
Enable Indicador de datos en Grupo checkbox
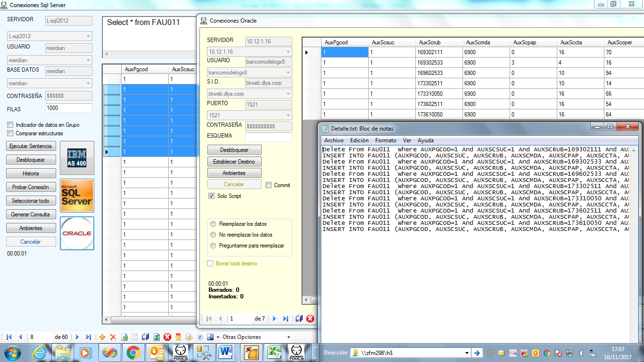coord(10,125)
